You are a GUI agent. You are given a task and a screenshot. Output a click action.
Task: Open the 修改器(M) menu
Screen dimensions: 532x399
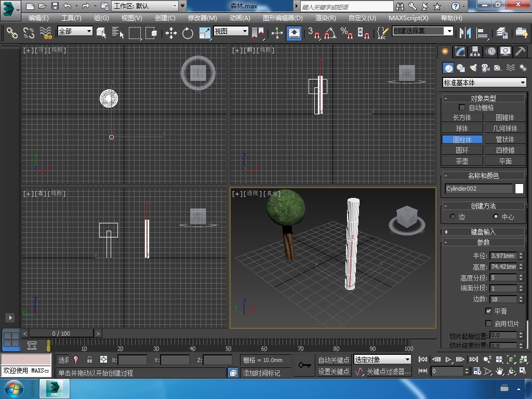(x=202, y=18)
